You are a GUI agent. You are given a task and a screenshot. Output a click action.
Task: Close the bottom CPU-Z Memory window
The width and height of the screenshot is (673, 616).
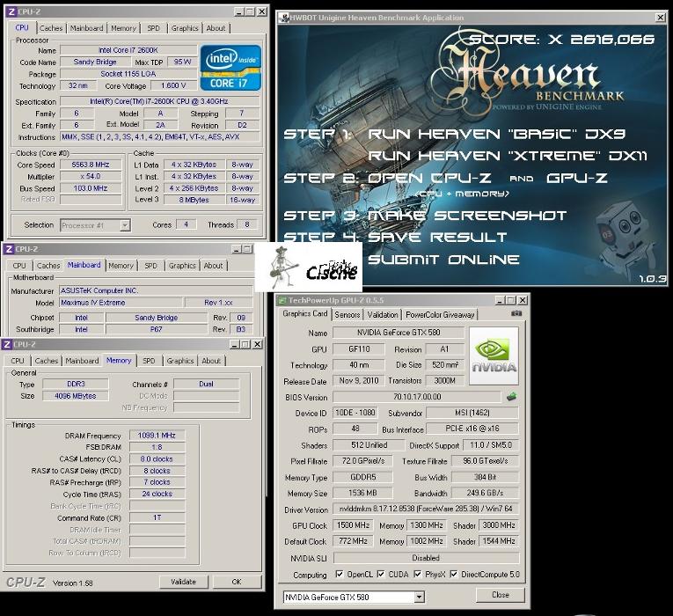tap(257, 344)
